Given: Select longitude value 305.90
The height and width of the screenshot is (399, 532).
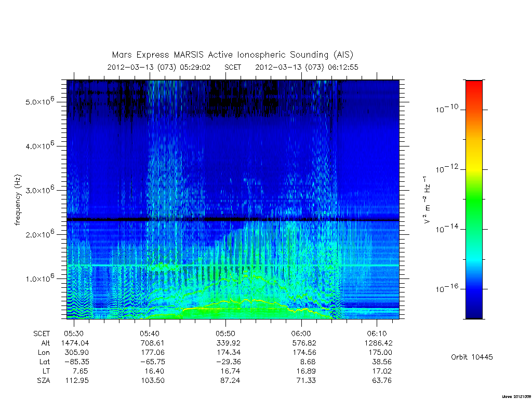Looking at the screenshot, I should pyautogui.click(x=76, y=353).
